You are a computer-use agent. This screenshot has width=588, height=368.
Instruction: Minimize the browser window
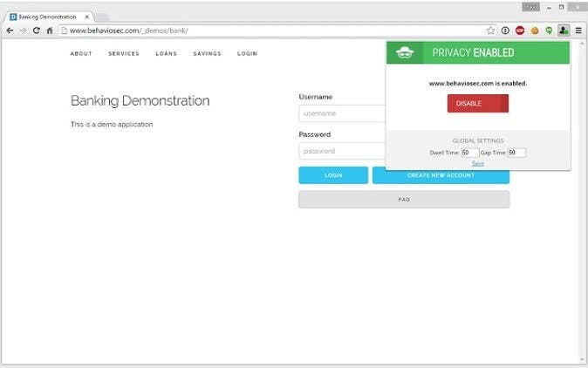click(x=549, y=7)
